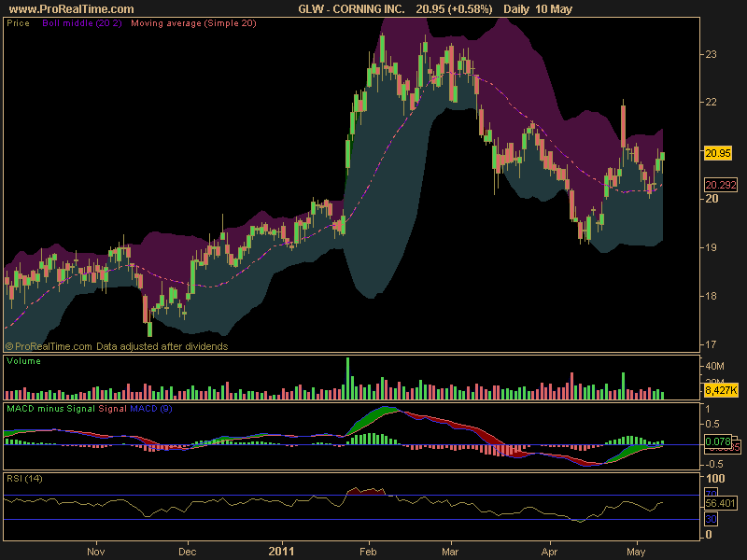
Task: Click the 8,427K volume value tag
Action: point(721,390)
